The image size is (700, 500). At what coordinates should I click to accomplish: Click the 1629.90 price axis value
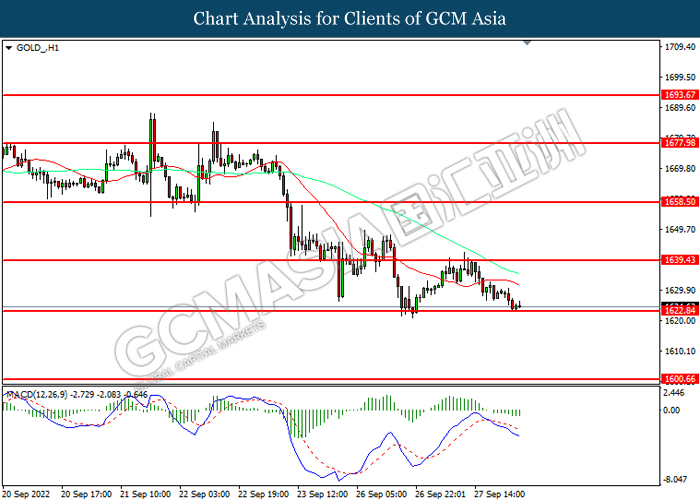click(x=680, y=291)
